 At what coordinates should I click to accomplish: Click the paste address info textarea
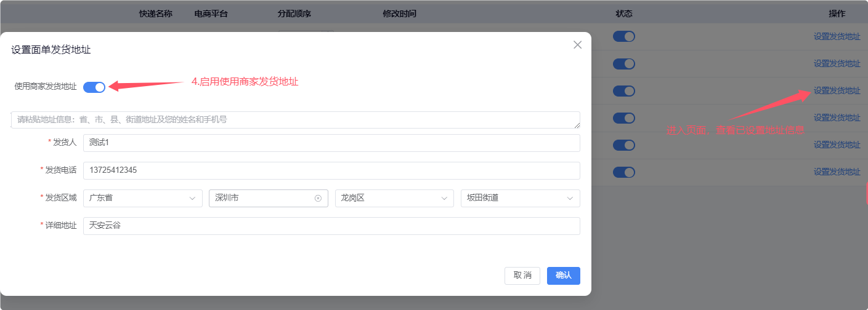295,120
